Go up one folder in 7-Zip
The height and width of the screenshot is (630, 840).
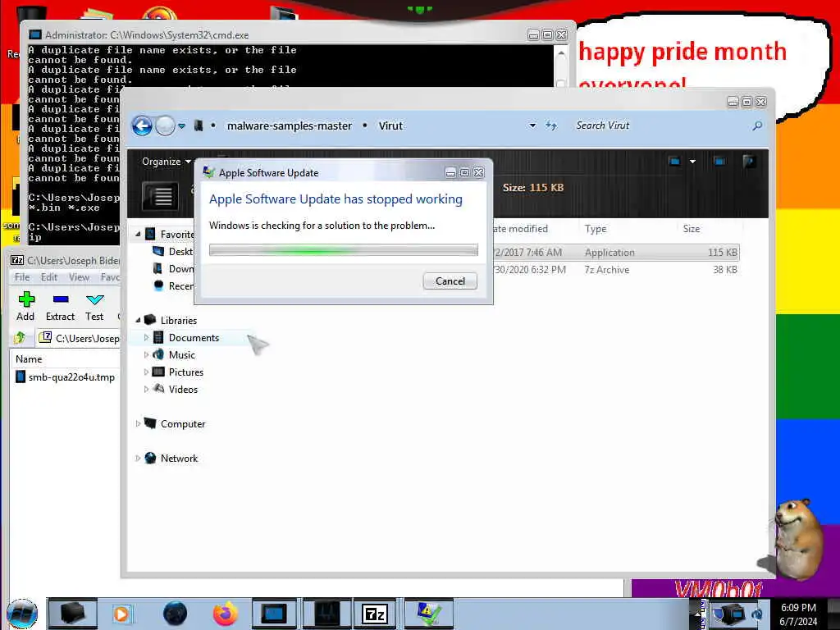click(21, 338)
